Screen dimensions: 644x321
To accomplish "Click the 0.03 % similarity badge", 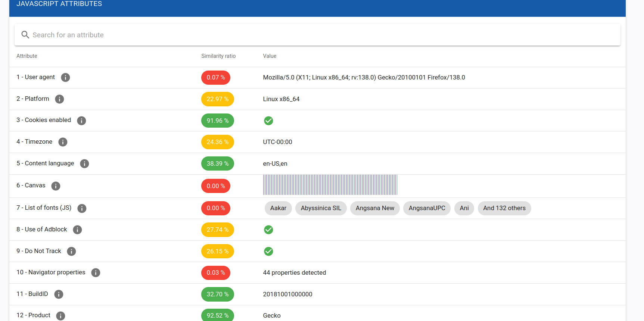I will (x=216, y=272).
